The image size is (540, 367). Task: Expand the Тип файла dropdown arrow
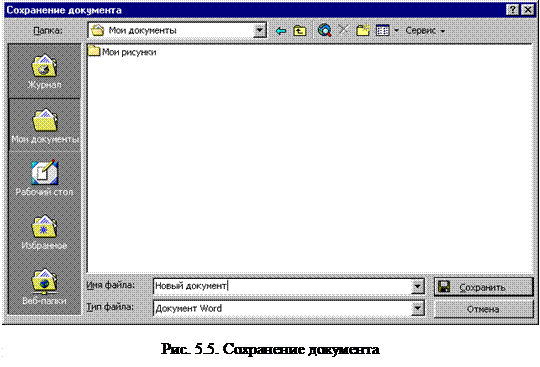(x=417, y=308)
